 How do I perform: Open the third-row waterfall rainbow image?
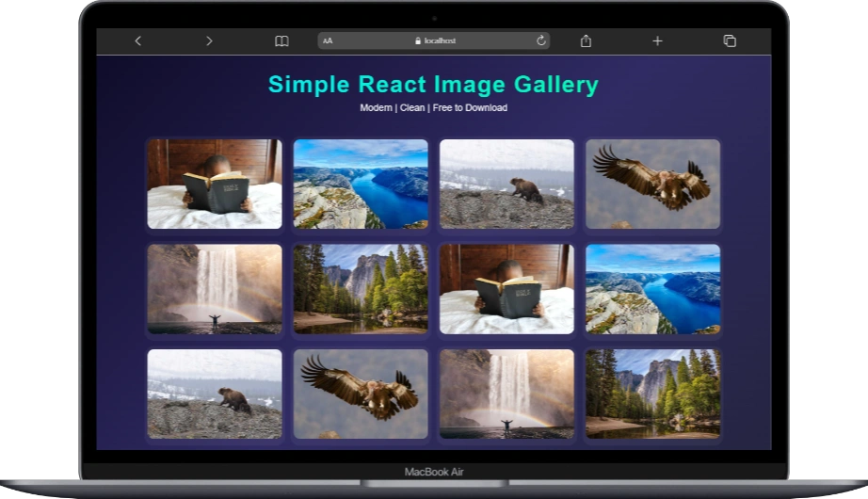(x=507, y=394)
